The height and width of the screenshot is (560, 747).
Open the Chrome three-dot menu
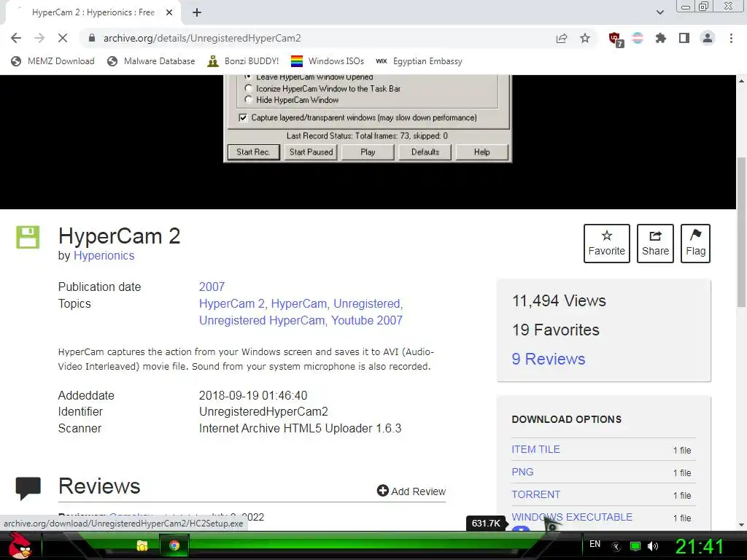click(x=731, y=38)
